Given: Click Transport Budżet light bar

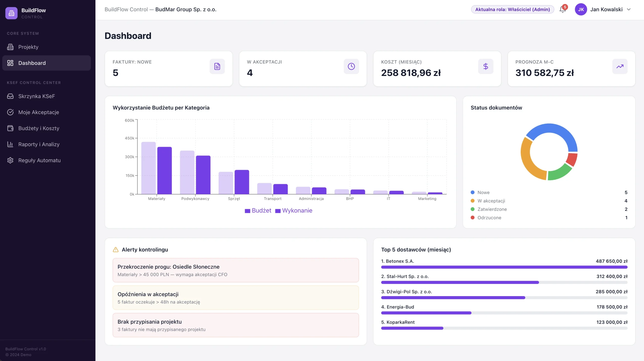Looking at the screenshot, I should click(264, 189).
